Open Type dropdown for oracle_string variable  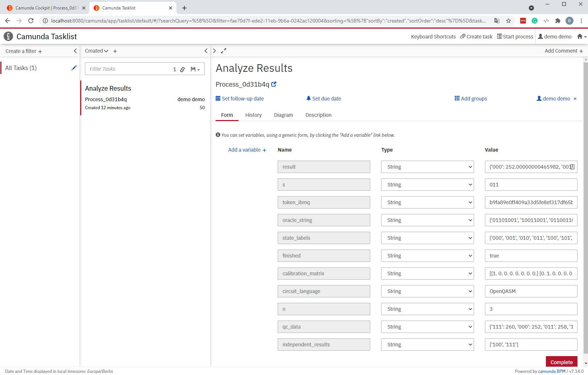click(427, 220)
